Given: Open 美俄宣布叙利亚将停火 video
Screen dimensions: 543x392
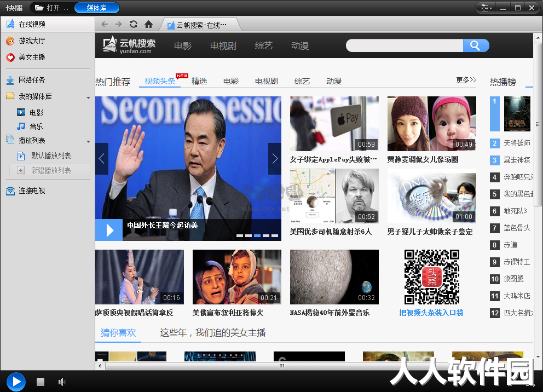Looking at the screenshot, I should tap(237, 277).
